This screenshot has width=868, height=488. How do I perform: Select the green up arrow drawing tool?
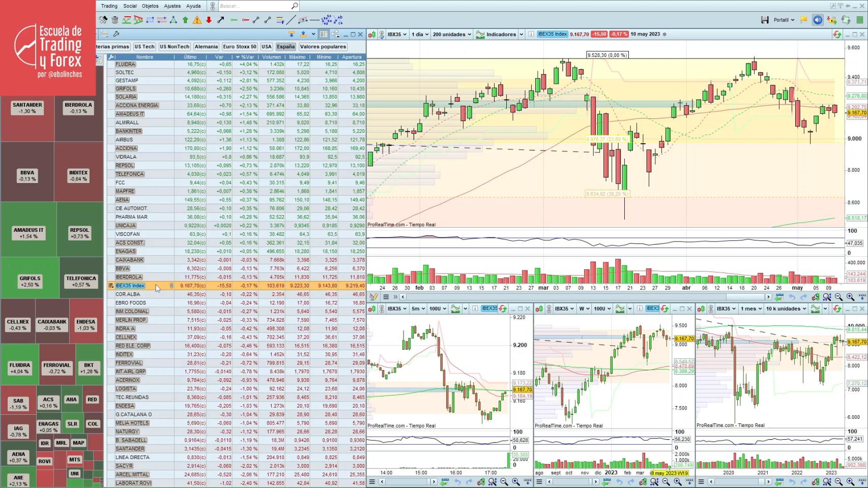185,20
